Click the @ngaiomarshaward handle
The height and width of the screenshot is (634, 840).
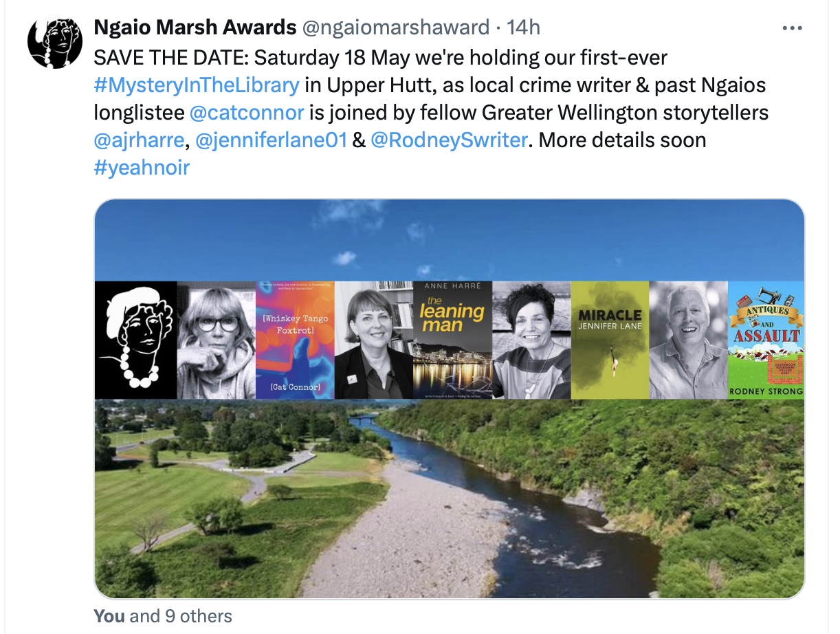coord(395,28)
